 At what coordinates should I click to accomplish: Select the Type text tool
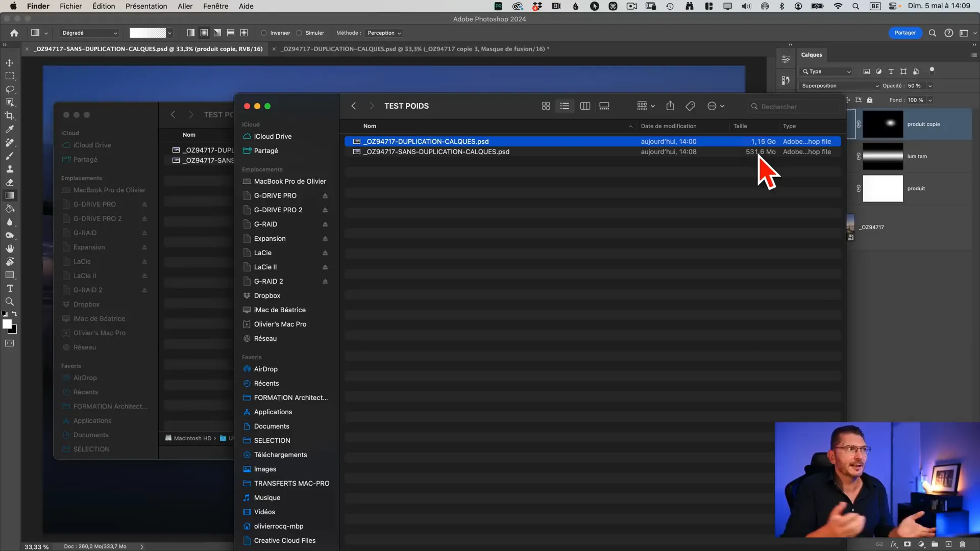tap(10, 288)
